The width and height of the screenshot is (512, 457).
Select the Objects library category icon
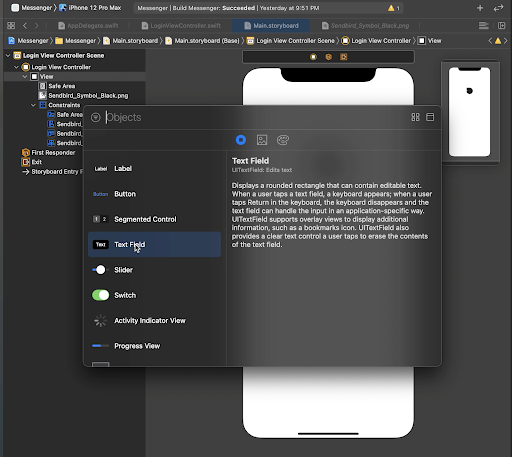tap(241, 140)
